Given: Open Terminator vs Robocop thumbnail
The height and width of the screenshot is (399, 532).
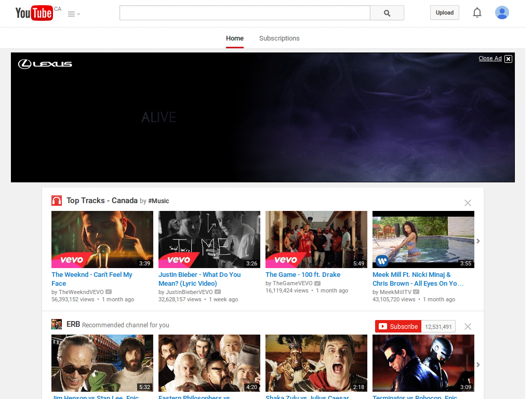Looking at the screenshot, I should [x=423, y=363].
